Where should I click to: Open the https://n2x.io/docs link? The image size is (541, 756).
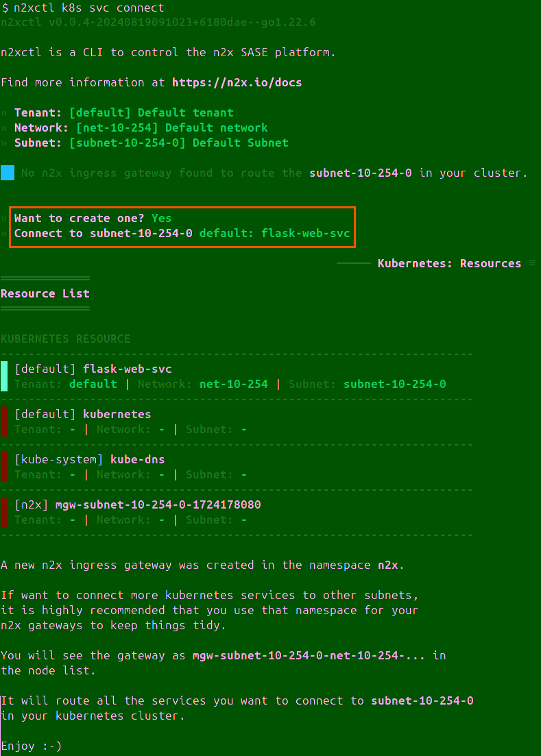(237, 82)
